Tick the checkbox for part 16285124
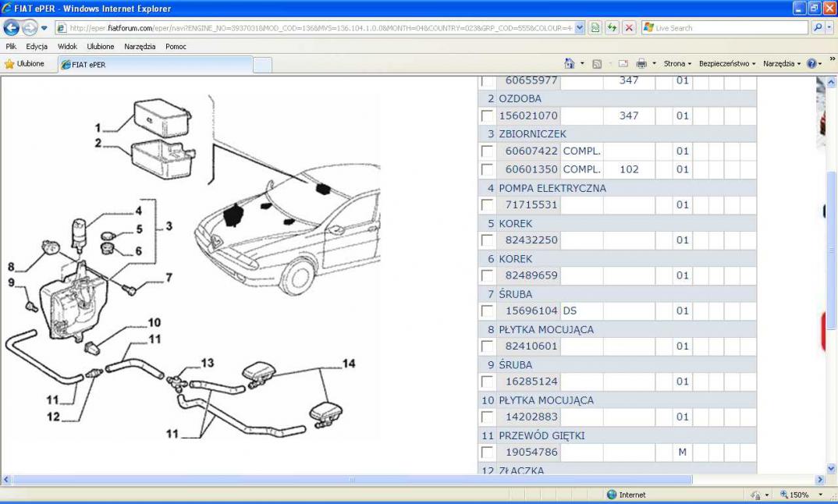 point(487,382)
